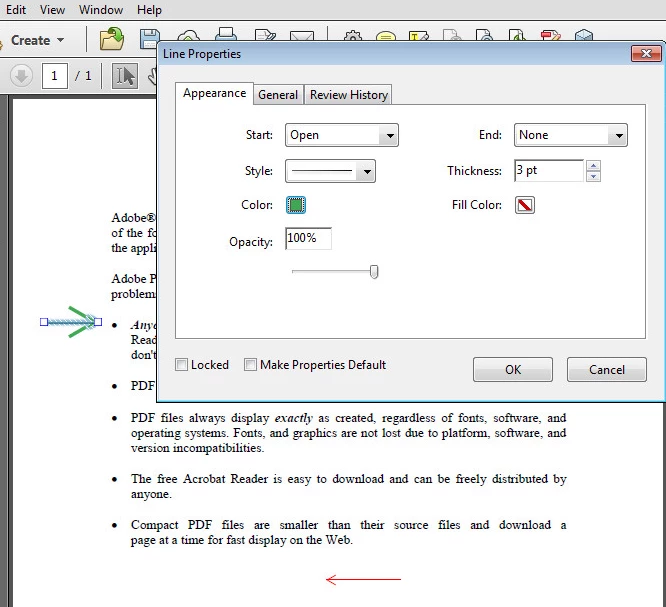Select the green arrow annotation in the document
The width and height of the screenshot is (666, 607).
coord(71,322)
